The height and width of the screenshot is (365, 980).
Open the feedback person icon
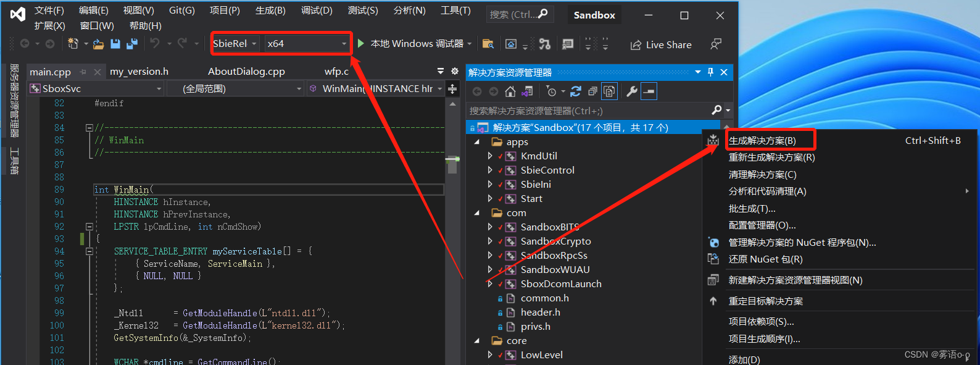click(x=715, y=44)
